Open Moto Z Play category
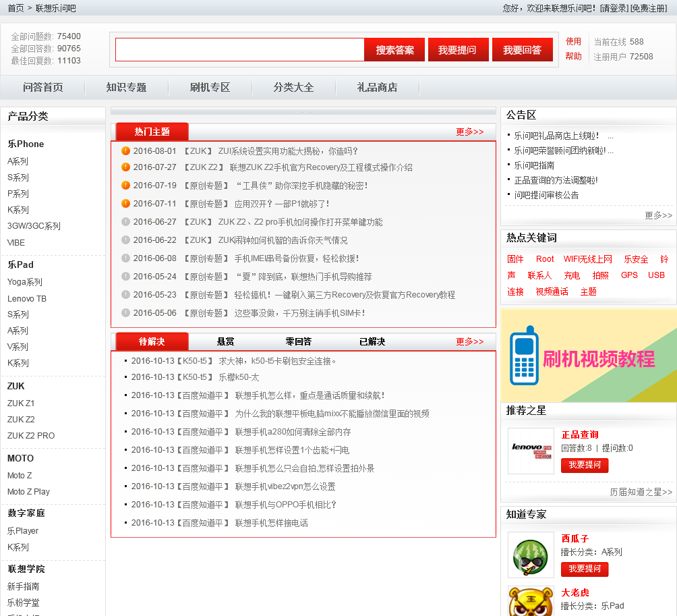677x616 pixels. pos(28,492)
